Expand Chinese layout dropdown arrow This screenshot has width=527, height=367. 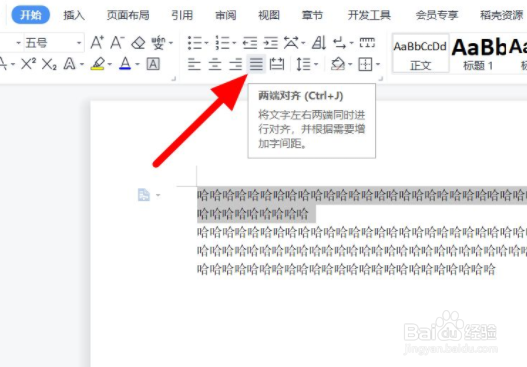(303, 43)
